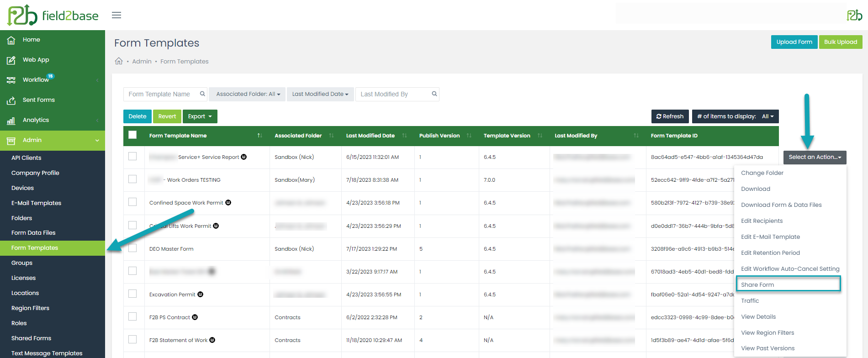Viewport: 868px width, 358px height.
Task: Click the Revert button
Action: (167, 116)
